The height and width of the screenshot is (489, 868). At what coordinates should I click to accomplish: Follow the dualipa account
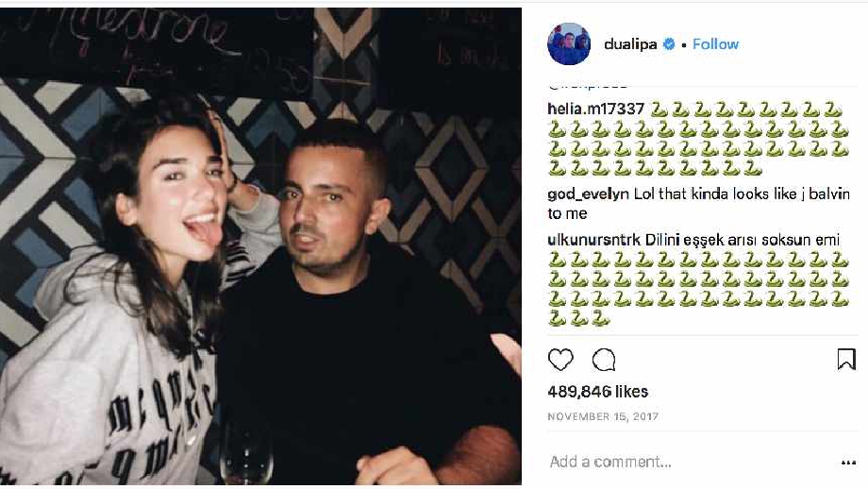715,44
